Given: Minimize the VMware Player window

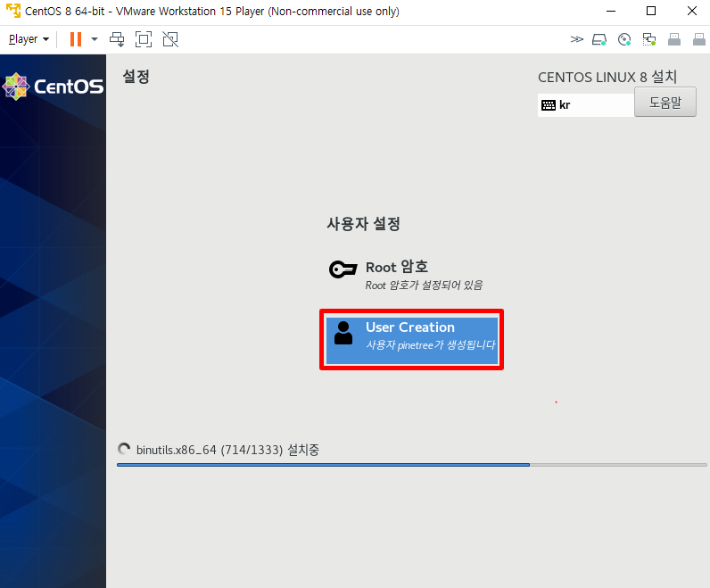Looking at the screenshot, I should (611, 11).
